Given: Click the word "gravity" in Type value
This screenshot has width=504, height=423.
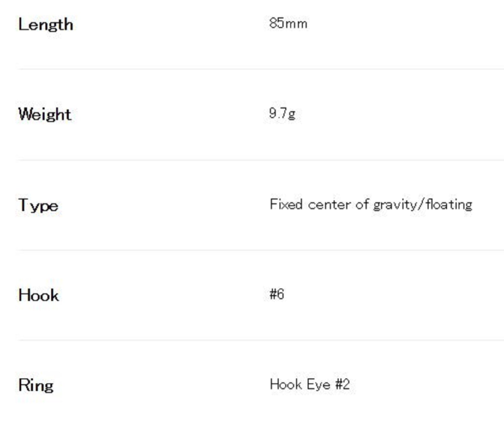Looking at the screenshot, I should pos(395,205).
